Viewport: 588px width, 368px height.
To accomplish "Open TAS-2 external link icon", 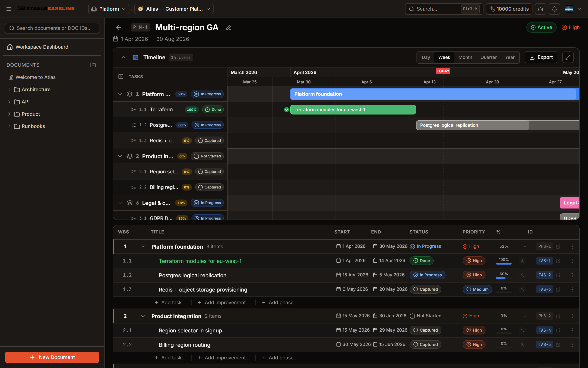I will 558,275.
